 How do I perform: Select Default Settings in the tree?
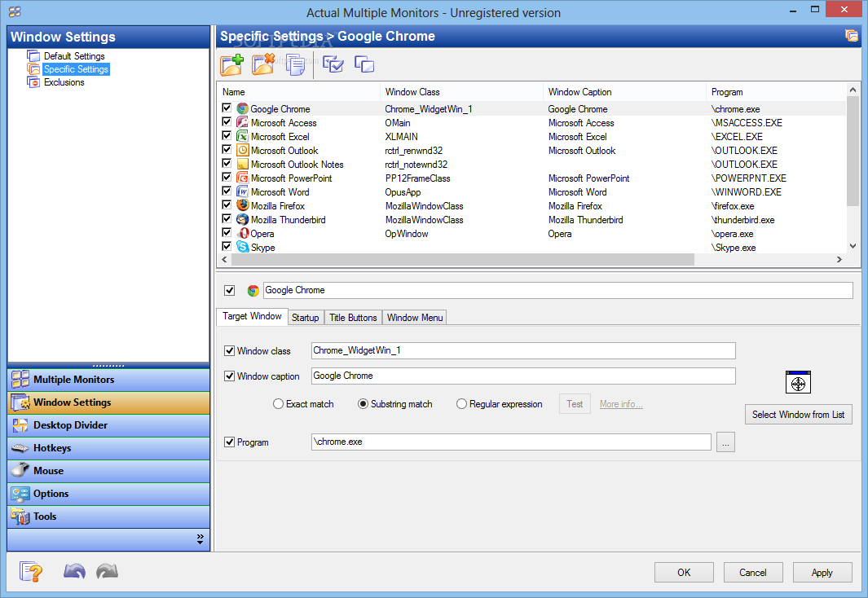click(x=74, y=56)
